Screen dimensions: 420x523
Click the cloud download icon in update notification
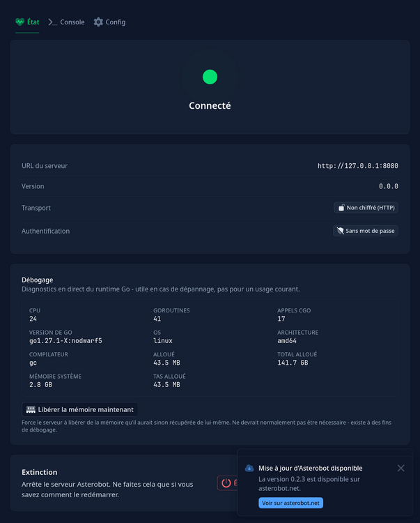click(x=249, y=469)
